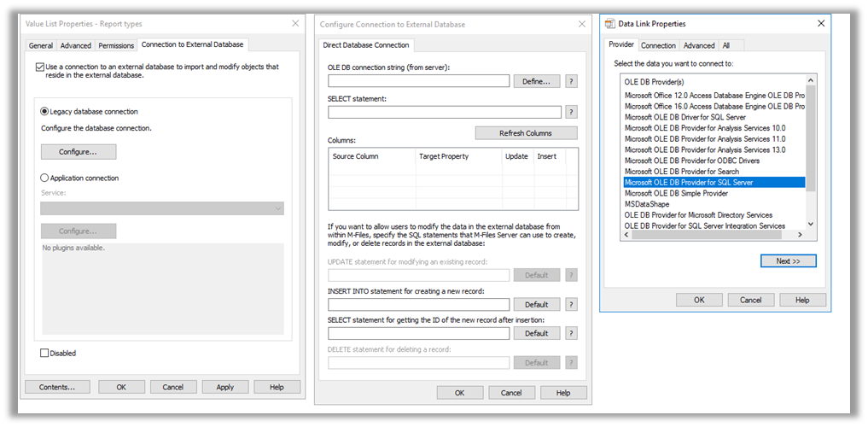Click the provider list horizontal scrollbar thumb
Viewport: 868px width, 427px height.
tap(707, 235)
